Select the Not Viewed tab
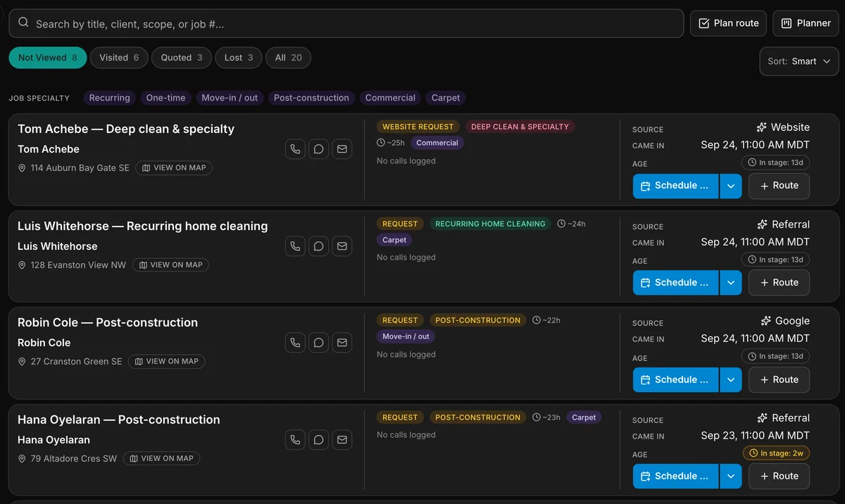845x504 pixels. (48, 58)
